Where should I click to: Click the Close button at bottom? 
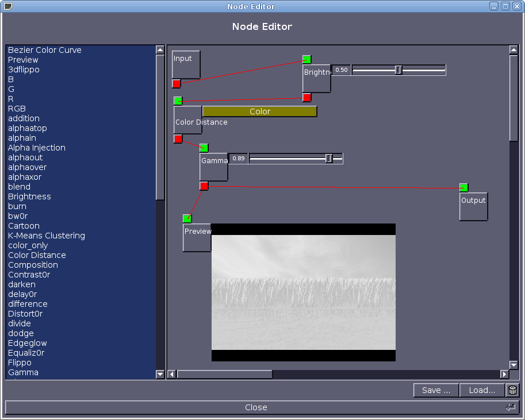pos(262,407)
